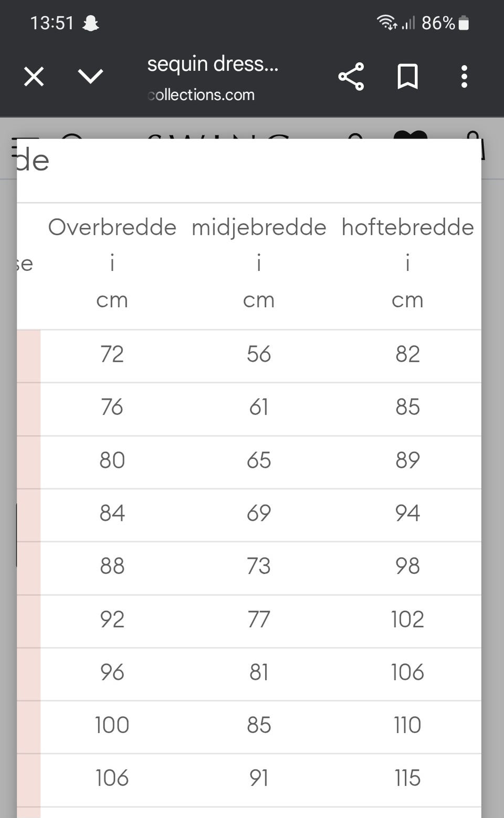Image resolution: width=504 pixels, height=818 pixels.
Task: Close the browser custom tab
Action: [x=34, y=77]
